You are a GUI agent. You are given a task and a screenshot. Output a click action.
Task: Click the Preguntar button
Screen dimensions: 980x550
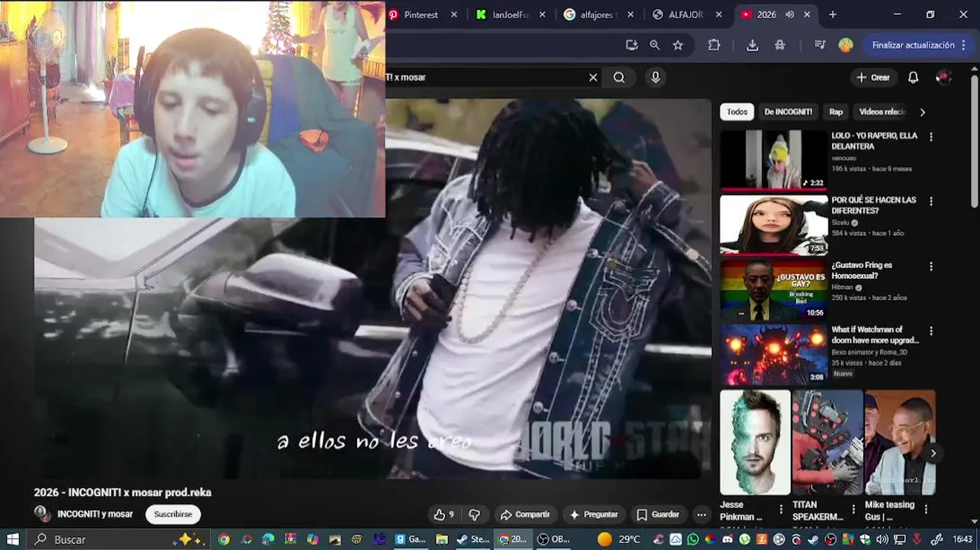[593, 515]
